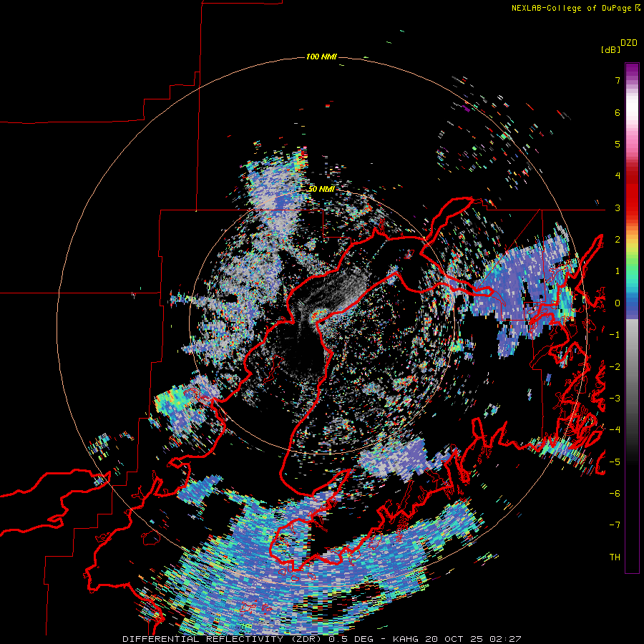Click the -4 value on the color scale
This screenshot has width=644, height=644.
coord(615,429)
